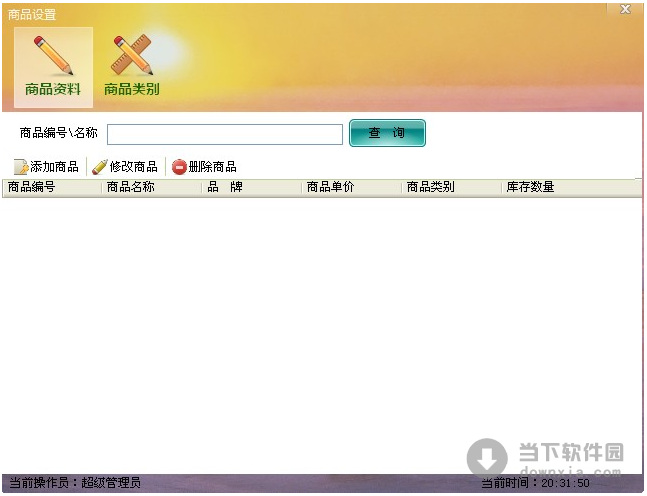647x496 pixels.
Task: Click the 商品类别 column header
Action: 451,188
